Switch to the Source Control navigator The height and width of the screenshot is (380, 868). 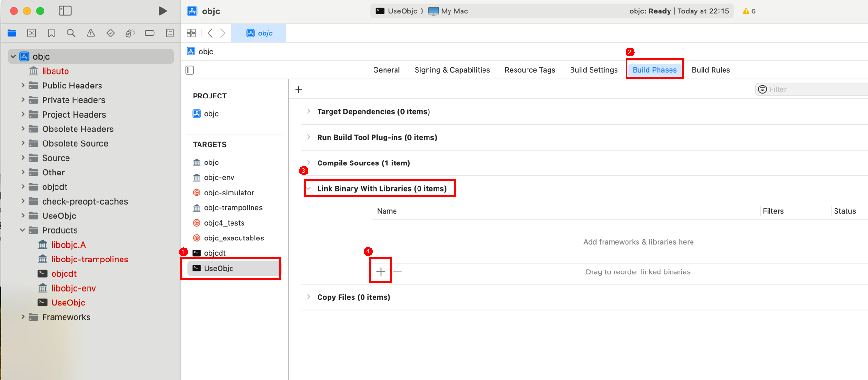(x=32, y=33)
